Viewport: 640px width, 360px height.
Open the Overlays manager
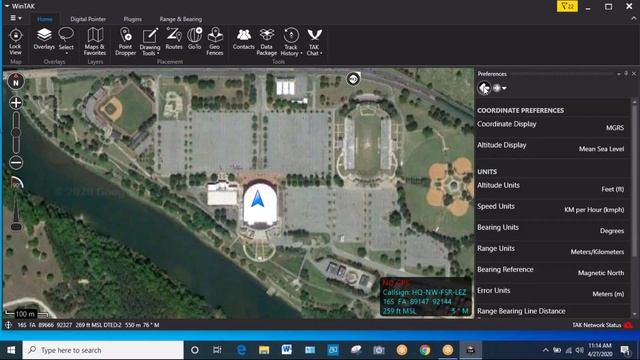44,39
